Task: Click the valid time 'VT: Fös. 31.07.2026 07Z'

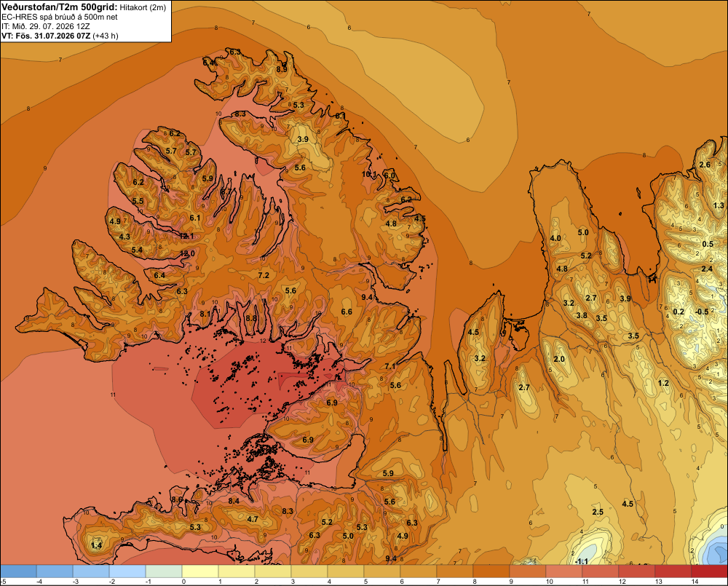Action: tap(46, 36)
